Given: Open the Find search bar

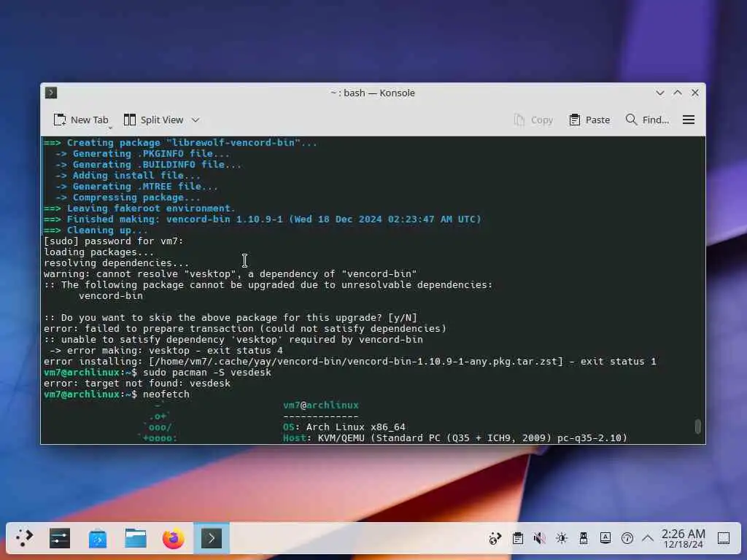Looking at the screenshot, I should pyautogui.click(x=647, y=120).
